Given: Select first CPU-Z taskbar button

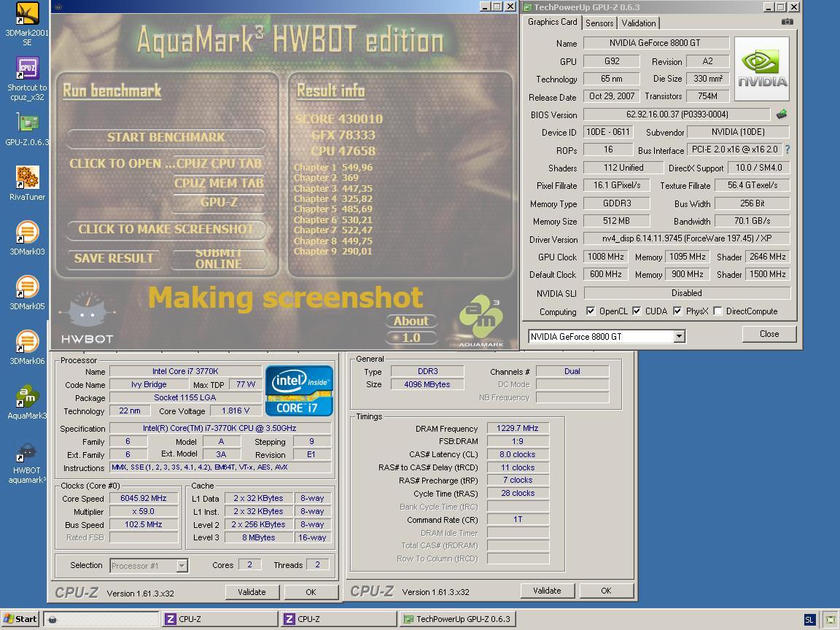Looking at the screenshot, I should tap(219, 619).
